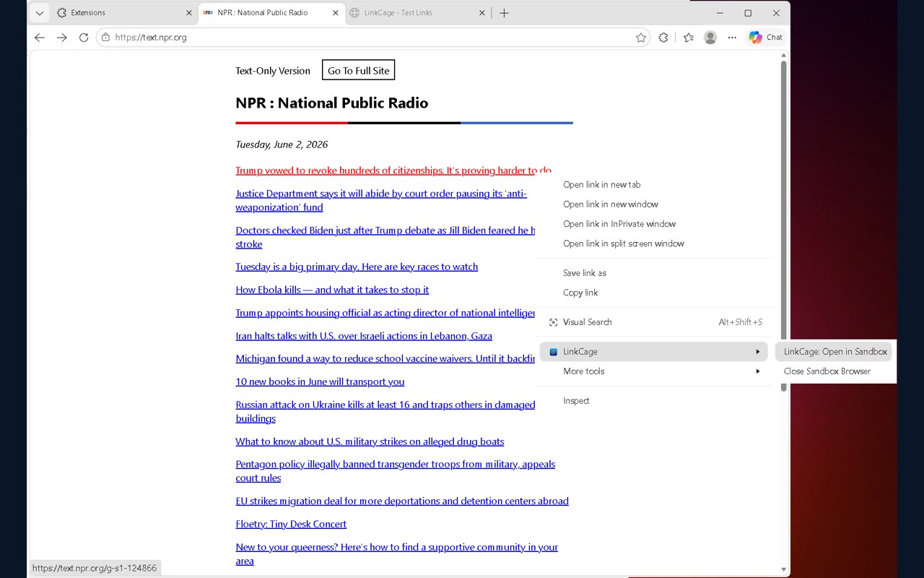Open the Extensions puzzle icon in toolbar
924x578 pixels.
663,38
